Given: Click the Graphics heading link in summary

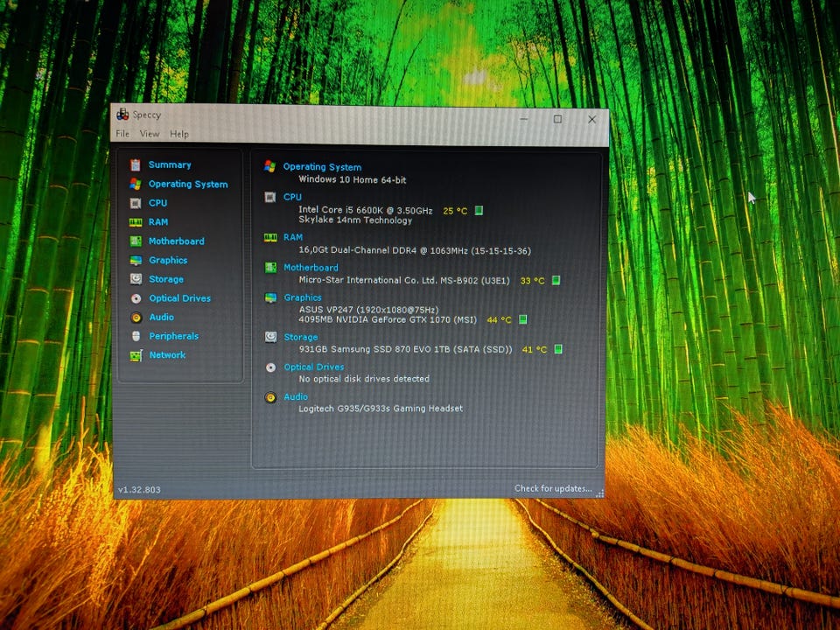Looking at the screenshot, I should [303, 297].
